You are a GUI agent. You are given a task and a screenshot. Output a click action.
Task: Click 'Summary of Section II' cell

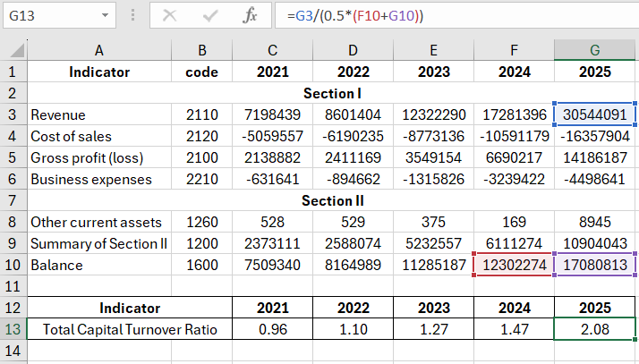(99, 243)
